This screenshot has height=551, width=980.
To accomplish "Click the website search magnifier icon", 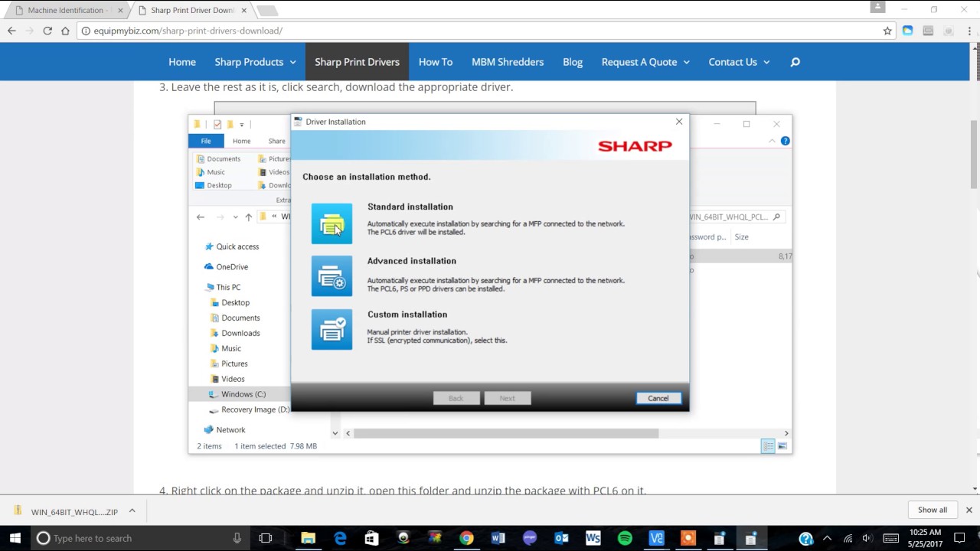I will tap(795, 62).
